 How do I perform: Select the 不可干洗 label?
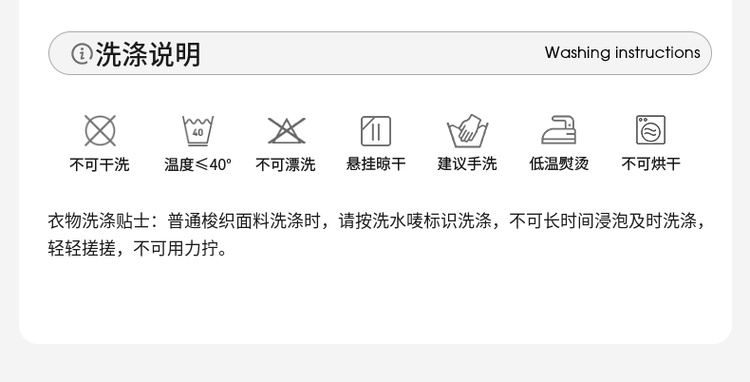[x=99, y=164]
